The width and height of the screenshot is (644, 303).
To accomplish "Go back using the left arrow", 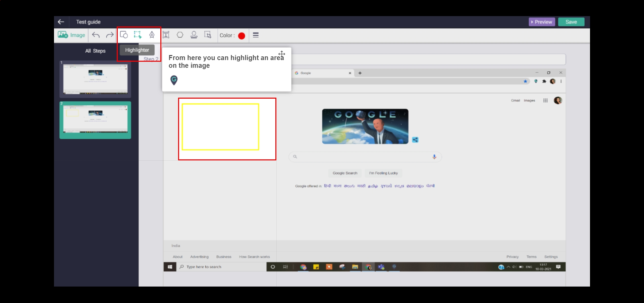I will coord(61,22).
